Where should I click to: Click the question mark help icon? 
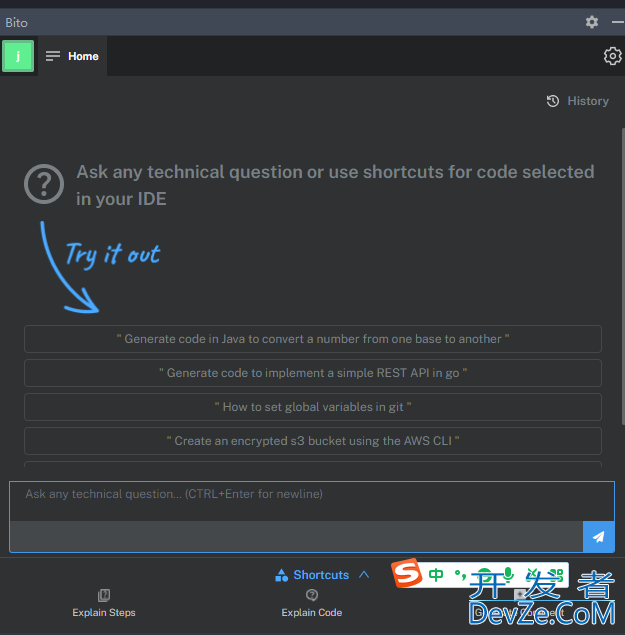coord(44,184)
